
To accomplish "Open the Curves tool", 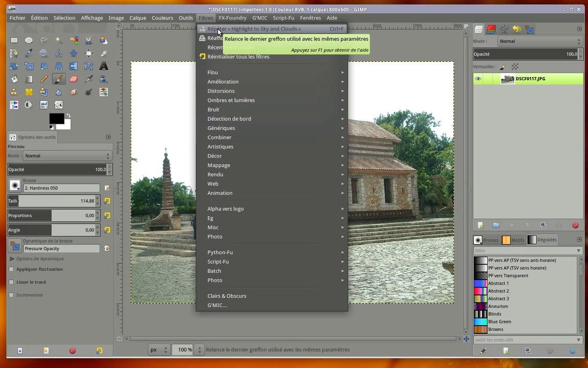I will coord(59,105).
